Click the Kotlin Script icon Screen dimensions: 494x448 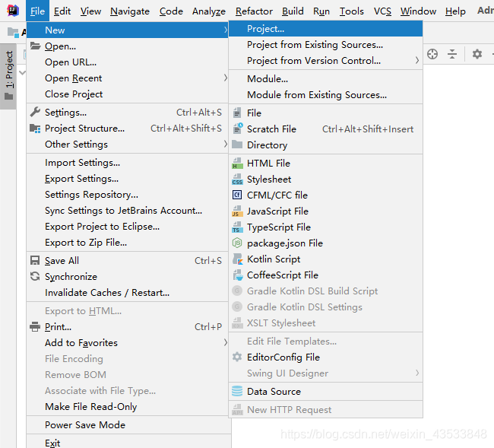tap(238, 259)
